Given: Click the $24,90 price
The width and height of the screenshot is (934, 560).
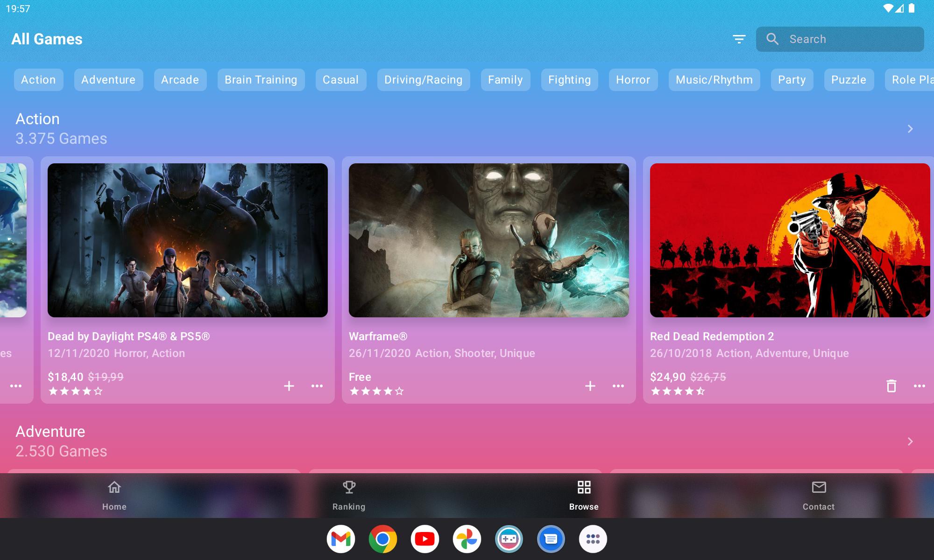Looking at the screenshot, I should coord(668,377).
